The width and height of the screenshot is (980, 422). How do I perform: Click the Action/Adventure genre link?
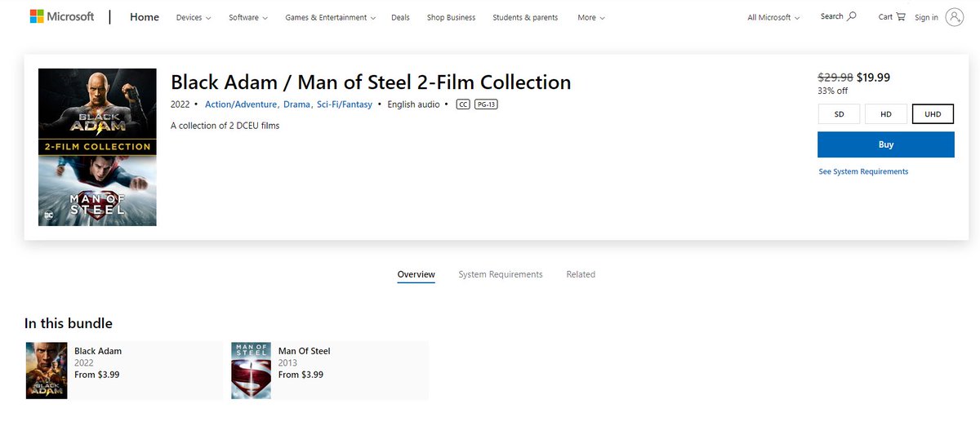click(242, 104)
